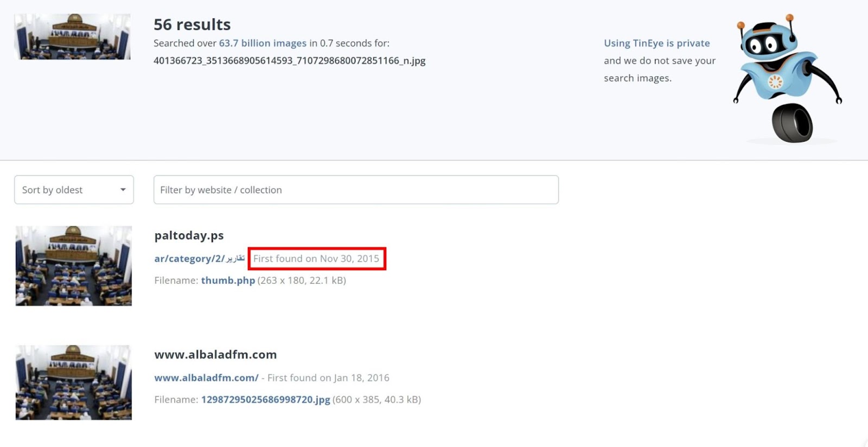Click the Using TinEye is private link

click(656, 43)
